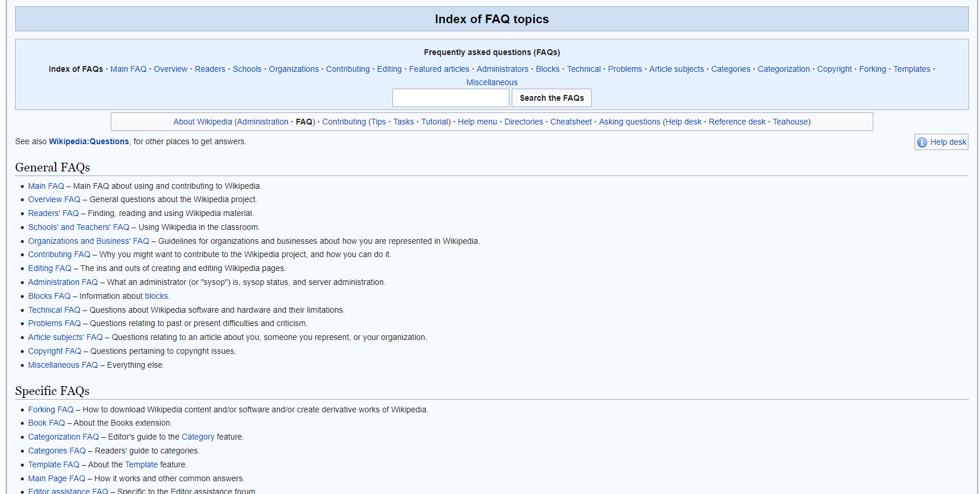Open the Tasks link

403,122
